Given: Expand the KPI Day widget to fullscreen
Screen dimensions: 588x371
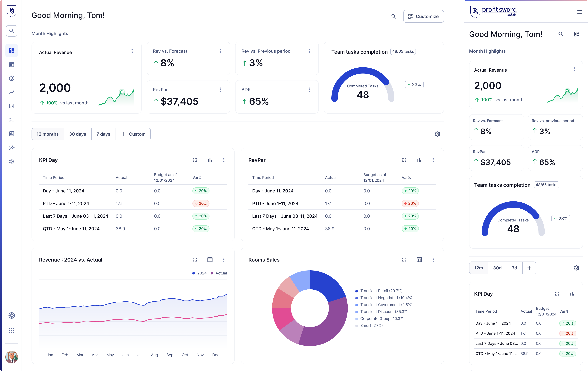Looking at the screenshot, I should tap(195, 160).
